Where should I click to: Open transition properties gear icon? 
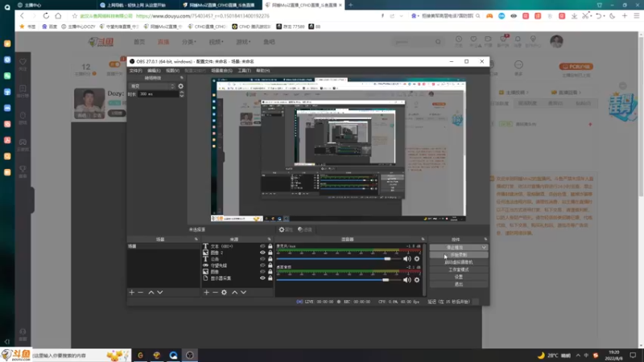(x=180, y=86)
